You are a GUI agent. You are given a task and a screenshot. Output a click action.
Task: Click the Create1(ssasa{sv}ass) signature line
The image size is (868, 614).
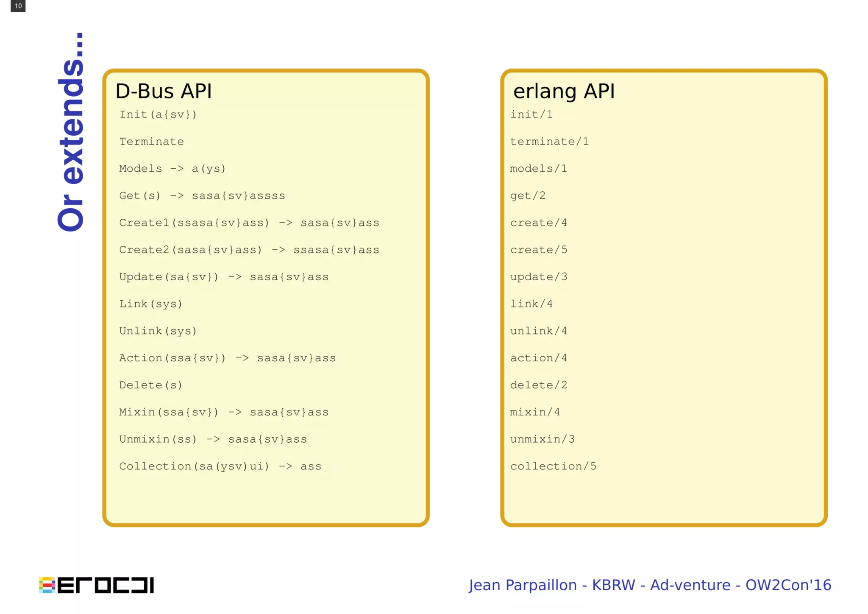click(249, 223)
